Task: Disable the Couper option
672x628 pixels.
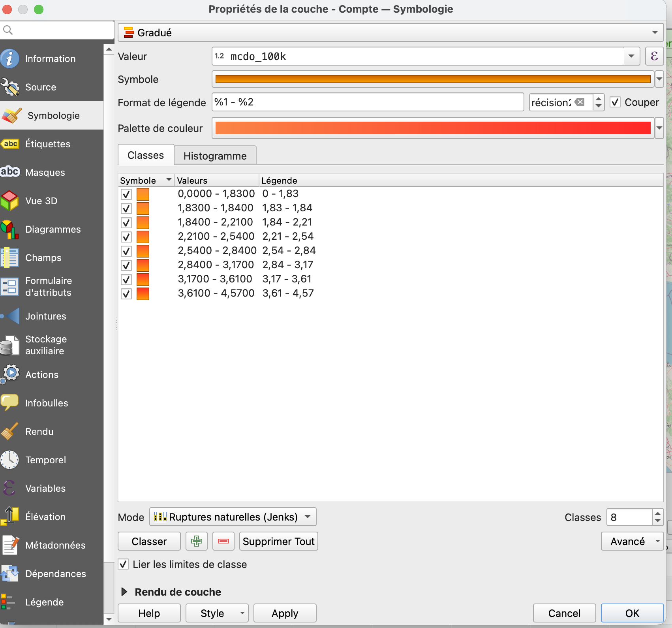Action: coord(616,102)
